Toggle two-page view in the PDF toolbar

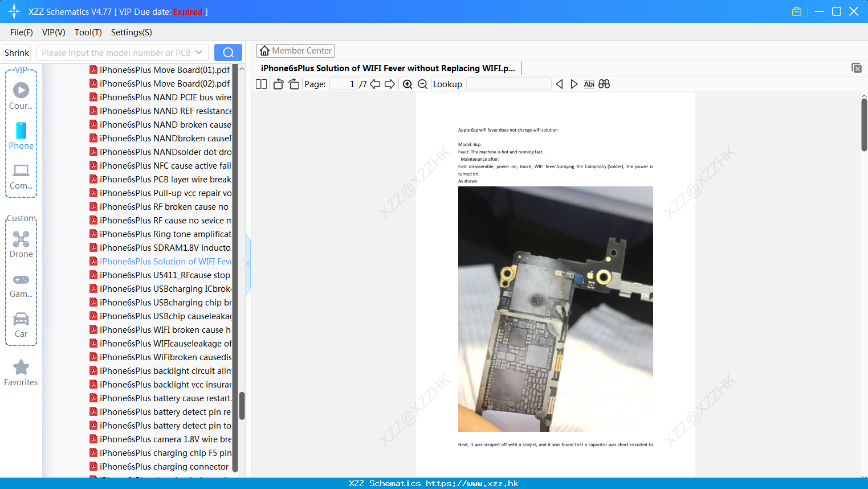[x=261, y=84]
